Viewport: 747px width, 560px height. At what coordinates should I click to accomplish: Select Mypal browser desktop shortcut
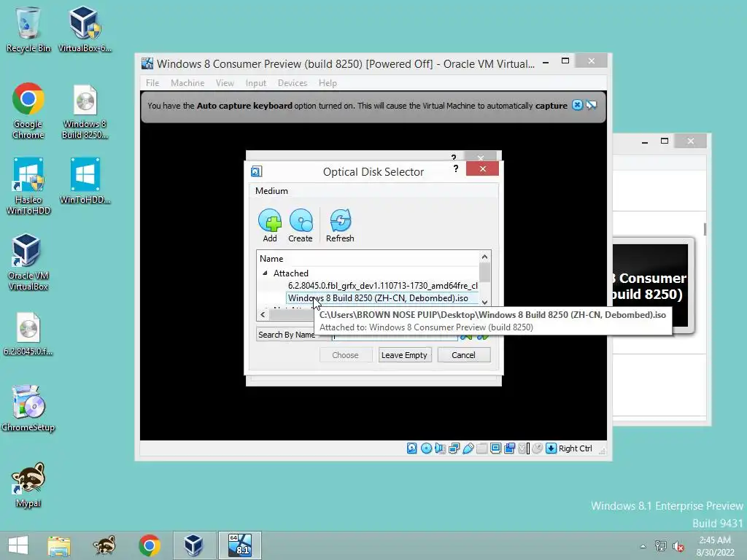click(x=28, y=485)
